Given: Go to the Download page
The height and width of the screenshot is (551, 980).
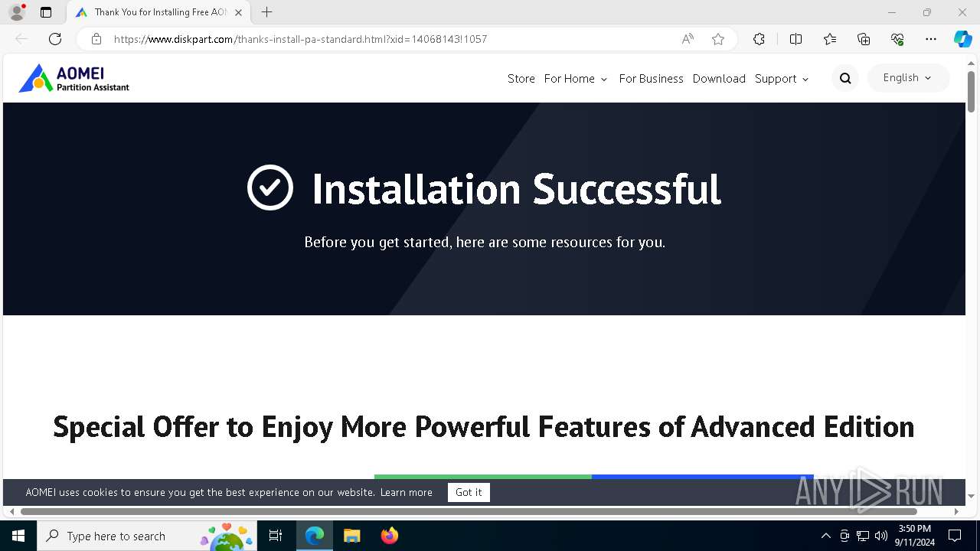Looking at the screenshot, I should click(x=719, y=79).
